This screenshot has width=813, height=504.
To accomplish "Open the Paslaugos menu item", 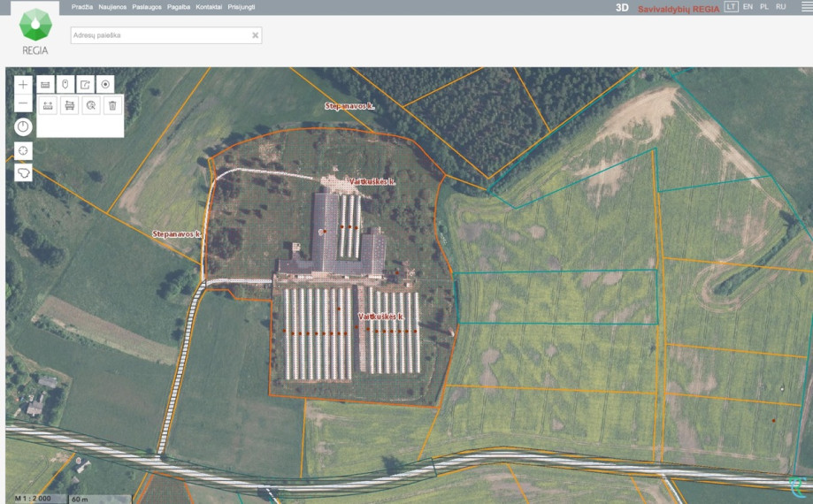I will pos(147,7).
